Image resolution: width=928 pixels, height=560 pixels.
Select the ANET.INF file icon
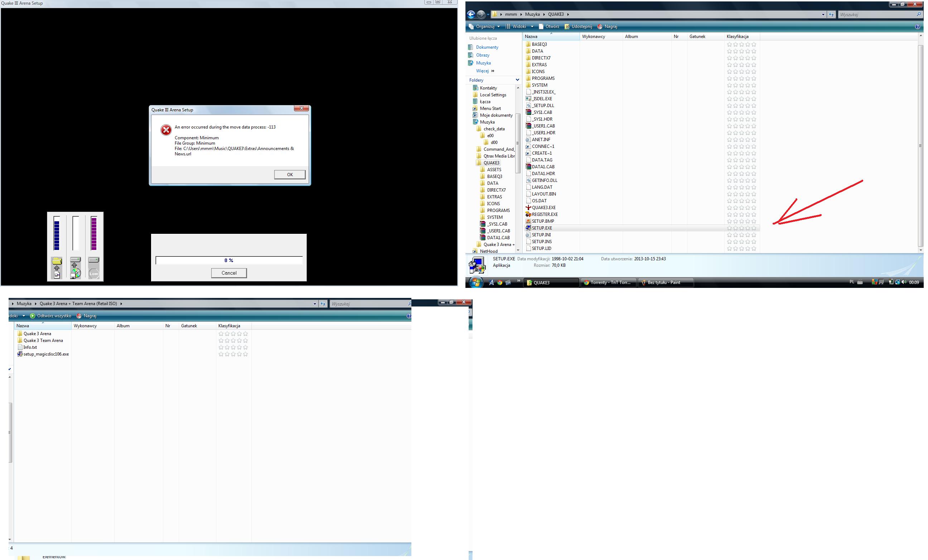pos(528,140)
